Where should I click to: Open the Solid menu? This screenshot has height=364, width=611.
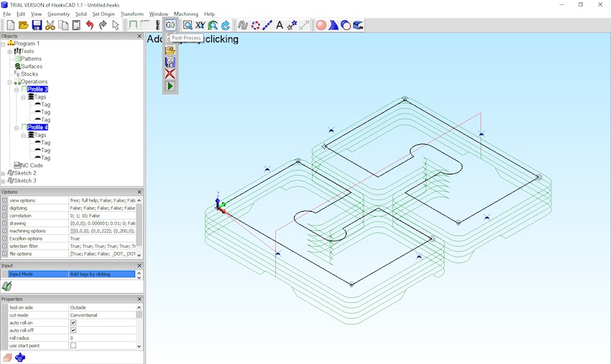(81, 14)
